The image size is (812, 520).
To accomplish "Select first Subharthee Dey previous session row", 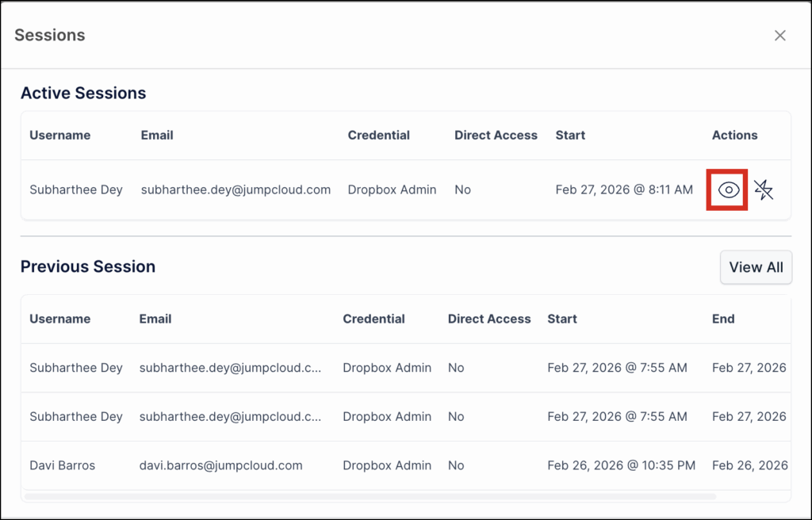I will pyautogui.click(x=76, y=368).
